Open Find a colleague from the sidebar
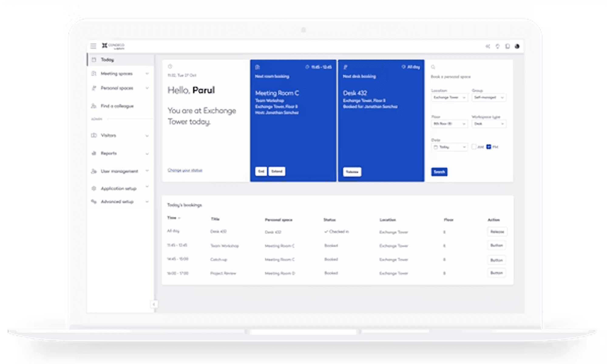 (x=94, y=106)
